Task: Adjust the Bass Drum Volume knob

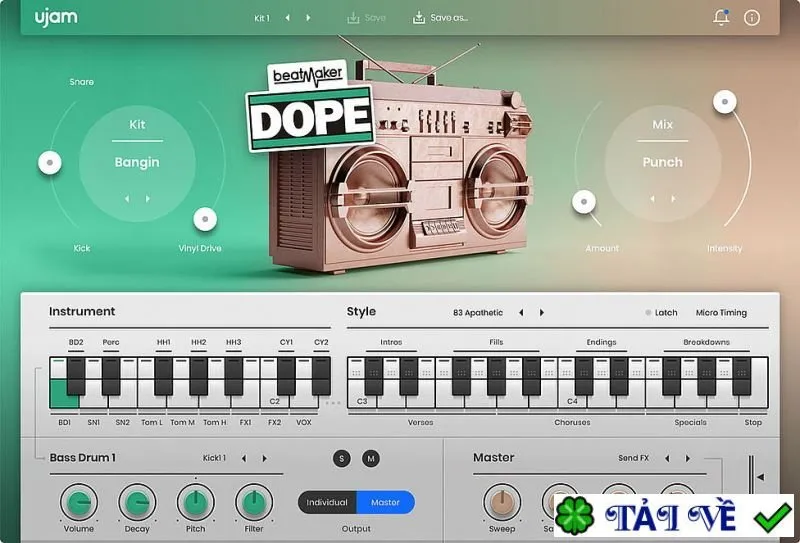Action: [x=79, y=502]
